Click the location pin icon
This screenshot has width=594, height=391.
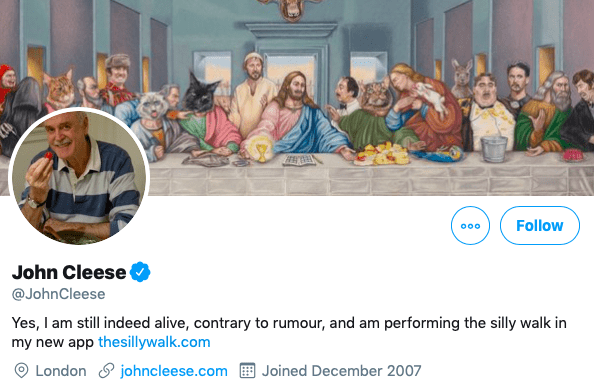coord(21,371)
